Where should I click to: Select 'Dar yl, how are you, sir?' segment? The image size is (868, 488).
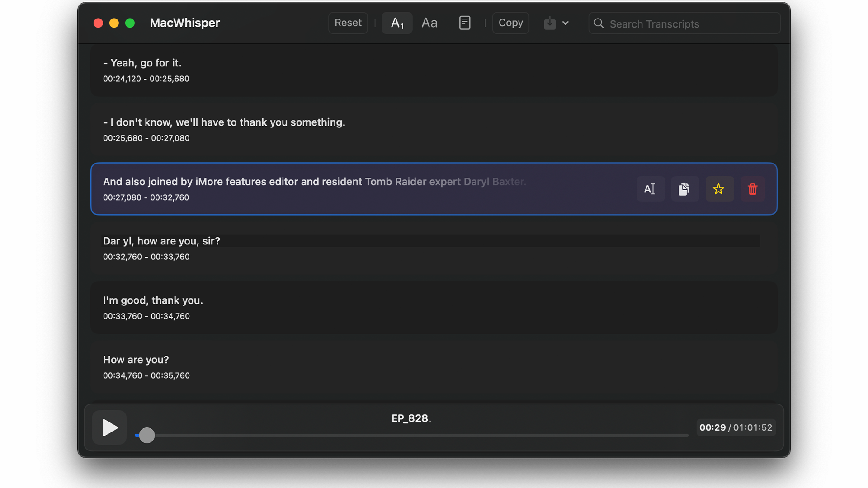click(x=434, y=248)
